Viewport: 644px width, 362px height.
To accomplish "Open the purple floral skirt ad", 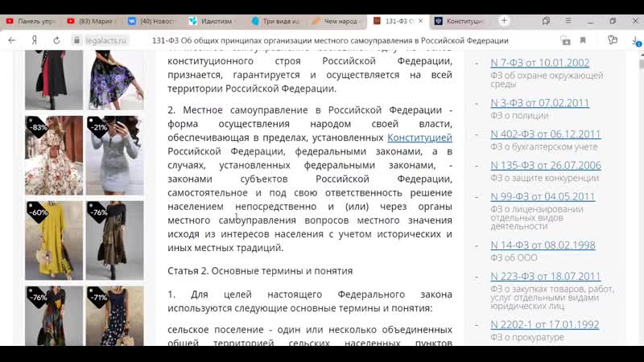I will (114, 80).
